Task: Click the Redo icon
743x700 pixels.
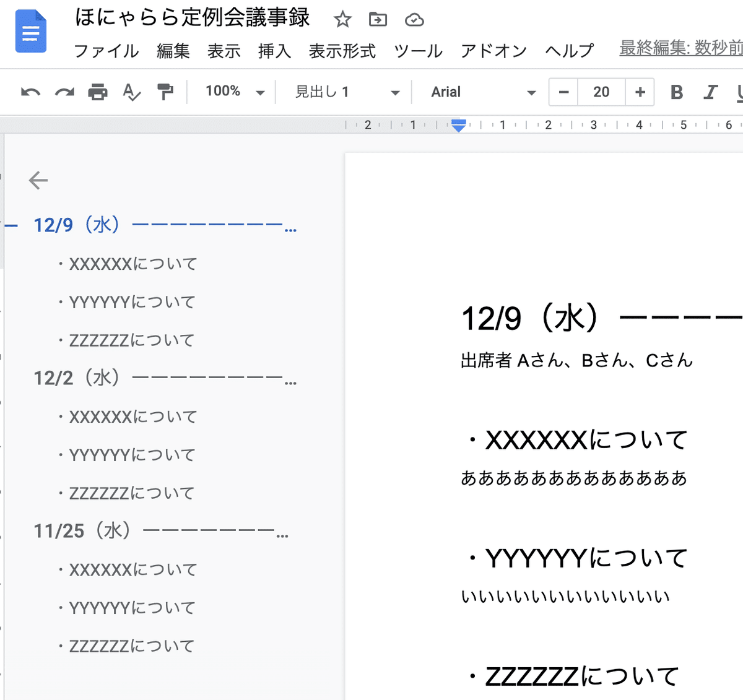Action: click(65, 91)
